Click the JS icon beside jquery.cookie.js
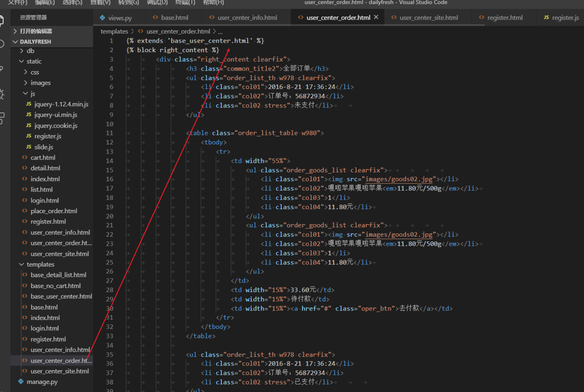Screen dimensions: 584x392 (29, 126)
